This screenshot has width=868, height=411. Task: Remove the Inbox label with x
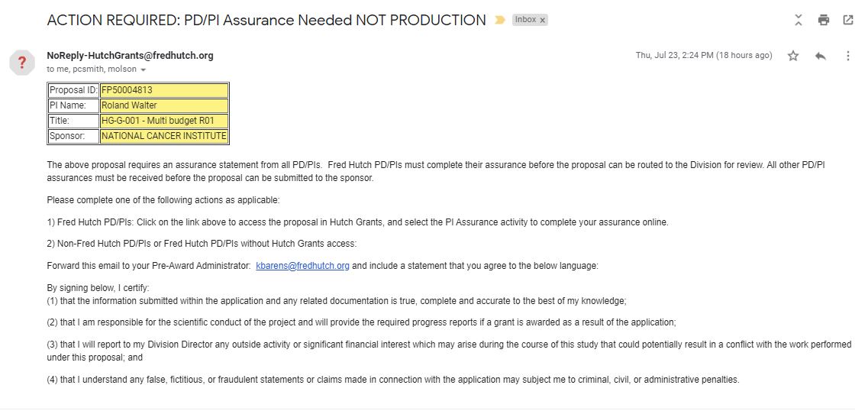543,20
